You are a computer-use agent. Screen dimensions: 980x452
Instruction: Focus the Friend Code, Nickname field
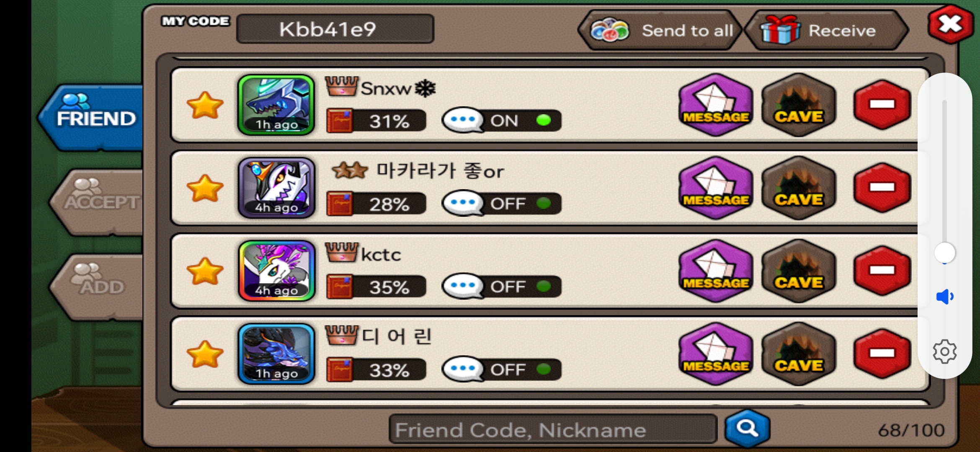553,429
